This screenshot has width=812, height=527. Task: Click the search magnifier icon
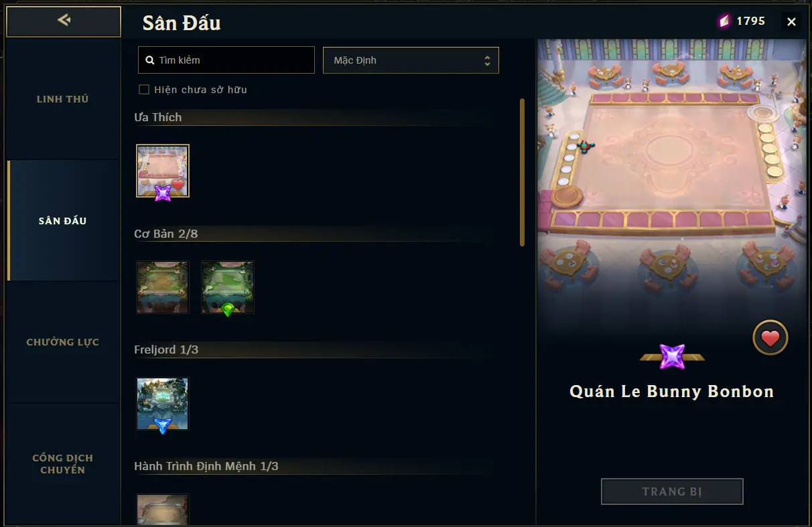tap(150, 60)
